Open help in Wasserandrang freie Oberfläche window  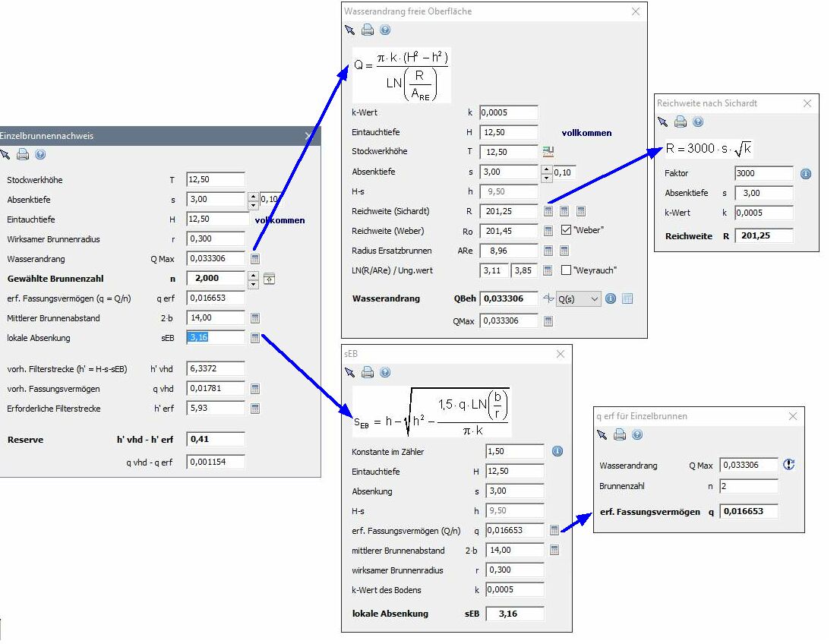(385, 30)
